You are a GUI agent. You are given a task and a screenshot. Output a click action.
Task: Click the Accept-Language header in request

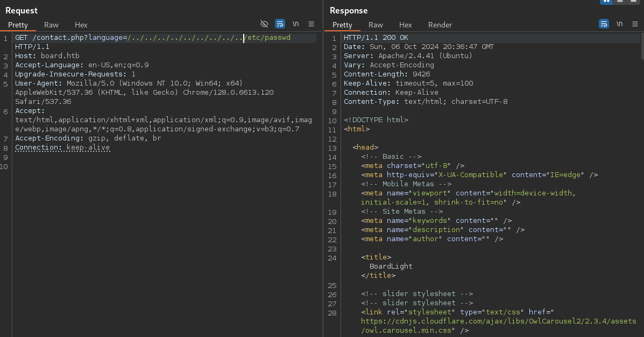[82, 65]
